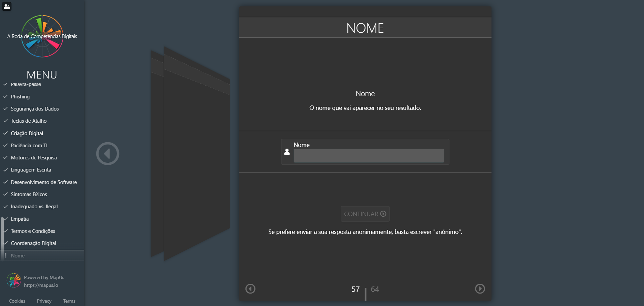Click the MapUs logo in the sidebar footer

point(14,280)
